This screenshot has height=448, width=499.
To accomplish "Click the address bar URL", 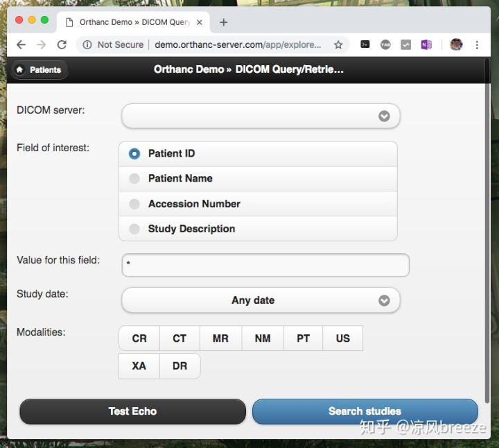I will [x=238, y=44].
